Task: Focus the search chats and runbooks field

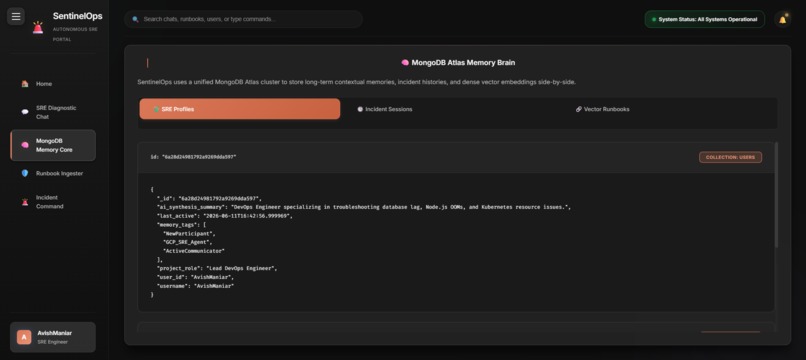Action: (243, 19)
